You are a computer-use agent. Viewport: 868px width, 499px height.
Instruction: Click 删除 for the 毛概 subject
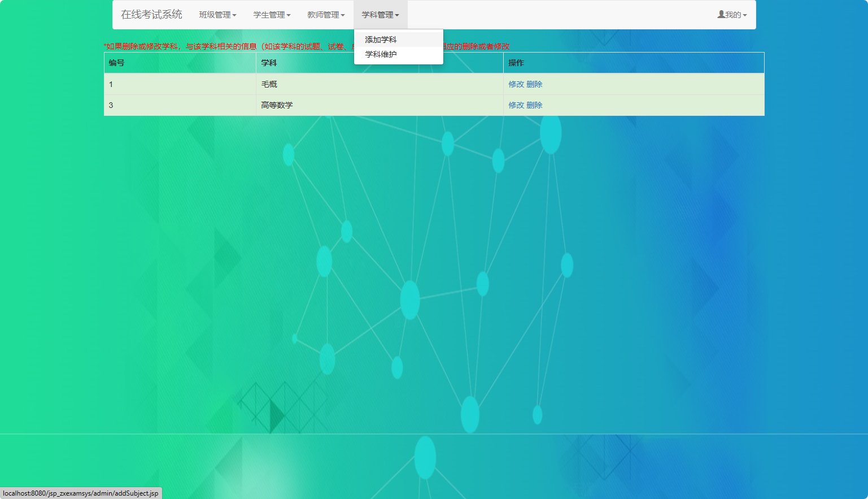tap(534, 84)
